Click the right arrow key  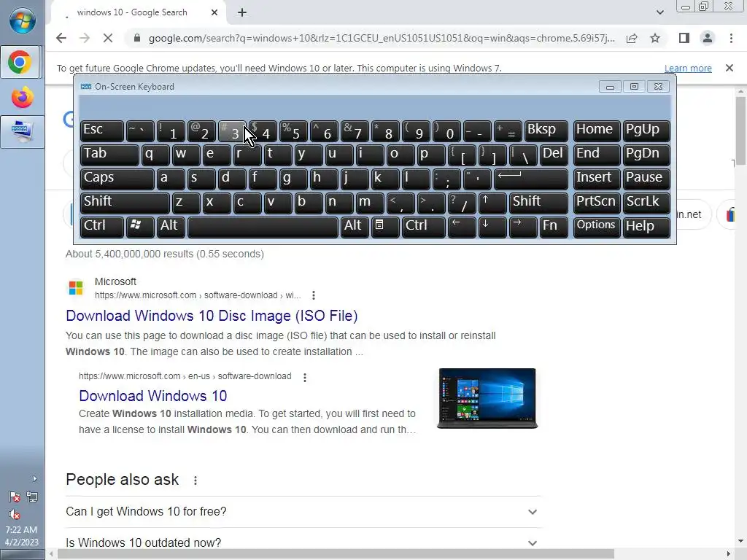click(523, 227)
